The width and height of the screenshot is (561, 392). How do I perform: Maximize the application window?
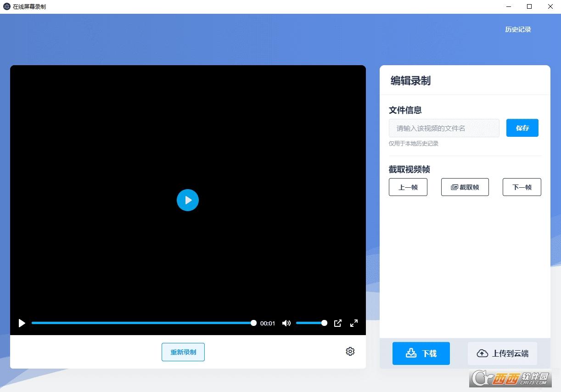pyautogui.click(x=529, y=6)
